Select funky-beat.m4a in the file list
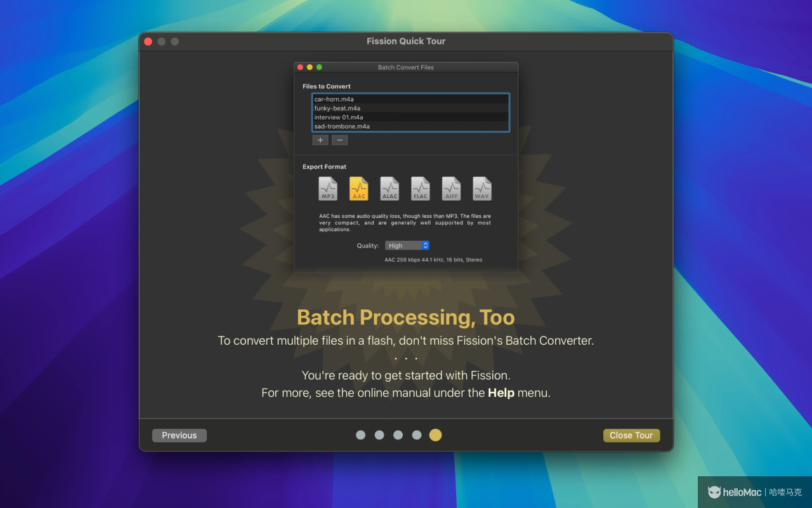Screen dimensions: 812x508 pos(410,108)
